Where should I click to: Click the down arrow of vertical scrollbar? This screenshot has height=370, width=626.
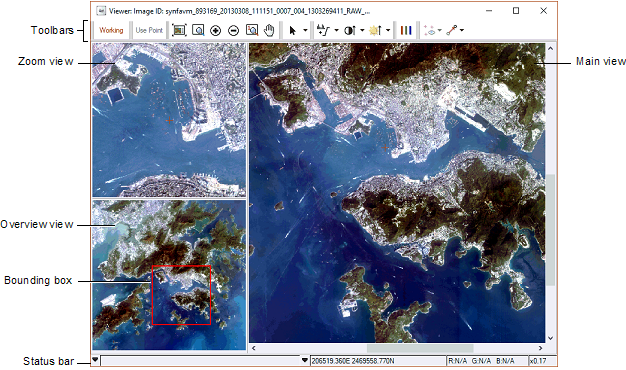pos(551,338)
